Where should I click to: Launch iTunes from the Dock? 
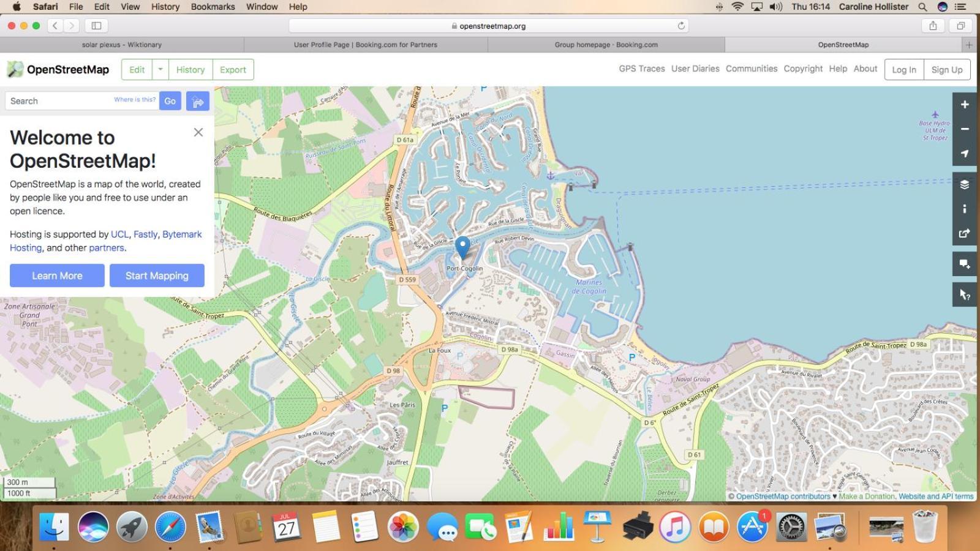675,526
